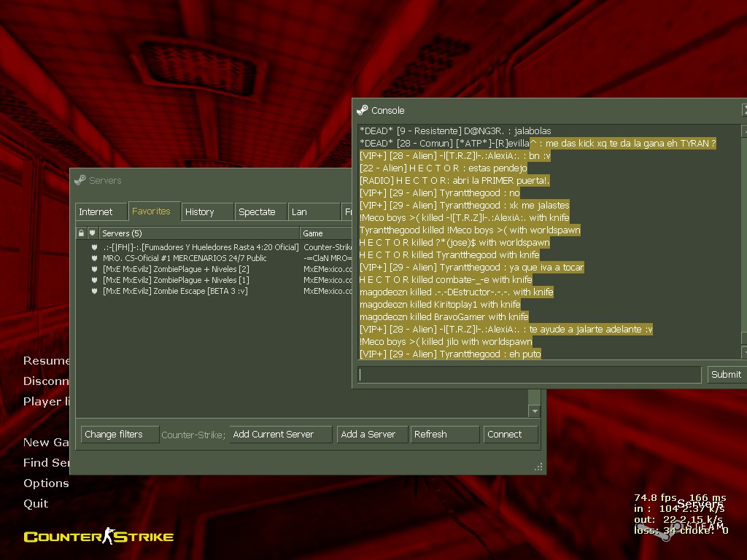Sort servers by the secure shield column

pyautogui.click(x=93, y=233)
